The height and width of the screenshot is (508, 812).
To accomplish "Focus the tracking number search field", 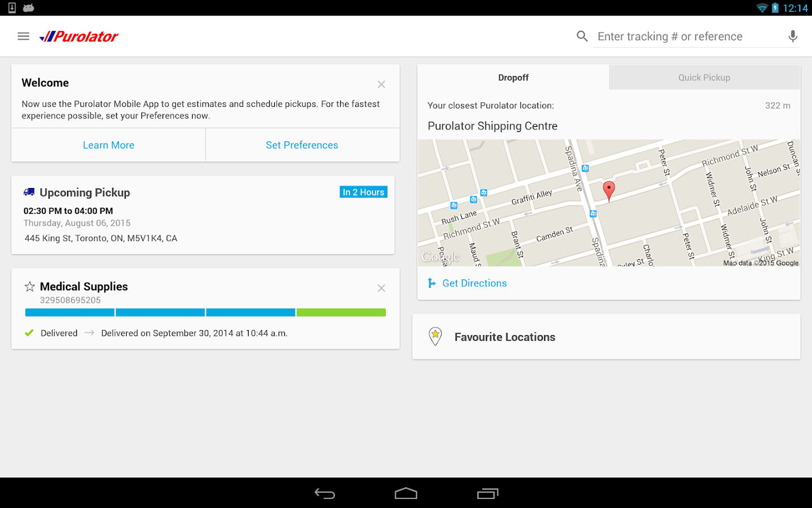I will (x=688, y=37).
